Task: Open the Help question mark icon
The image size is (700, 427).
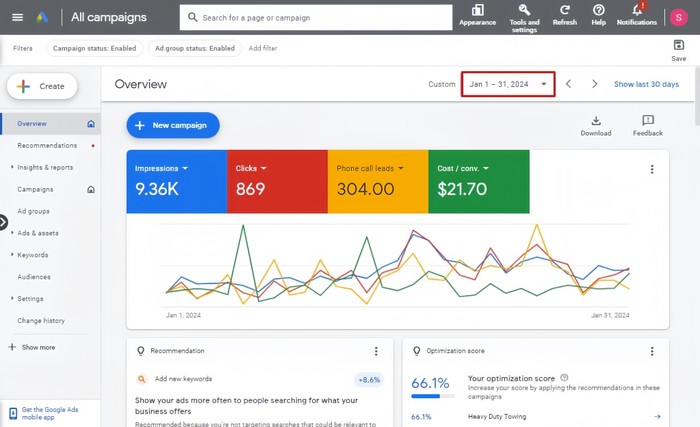Action: [598, 10]
